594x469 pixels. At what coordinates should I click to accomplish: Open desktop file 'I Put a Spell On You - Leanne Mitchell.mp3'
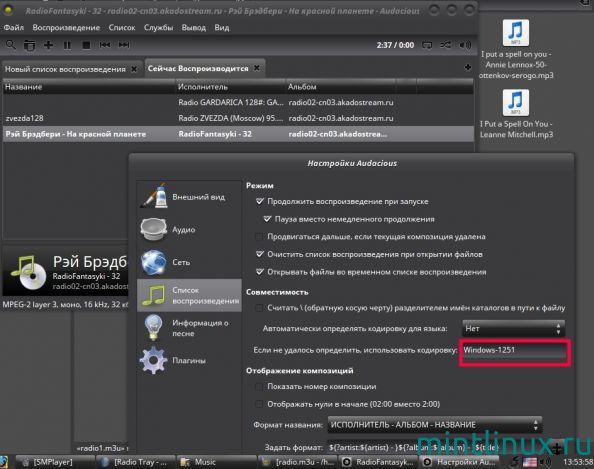[x=516, y=114]
